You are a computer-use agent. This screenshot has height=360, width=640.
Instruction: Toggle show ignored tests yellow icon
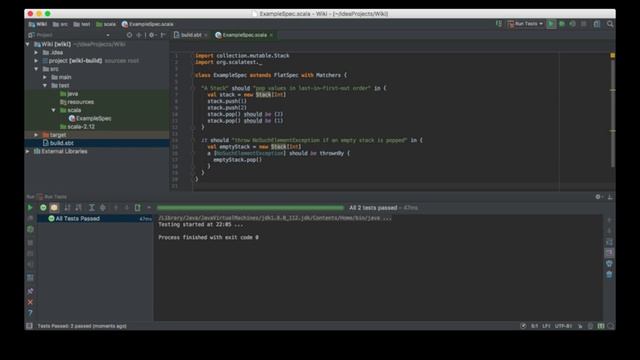tap(54, 208)
